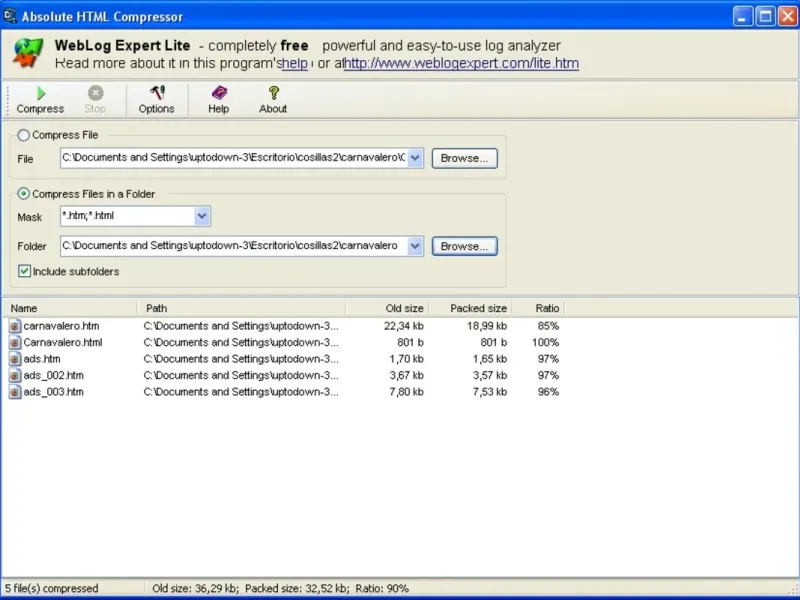Viewport: 800px width, 600px height.
Task: Click the 3,67 kb old size value
Action: coord(406,376)
